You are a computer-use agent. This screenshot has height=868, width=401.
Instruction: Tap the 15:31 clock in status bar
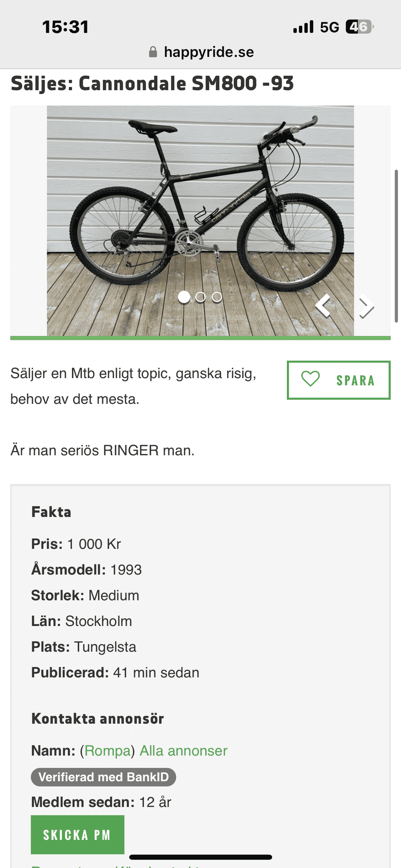coord(66,27)
